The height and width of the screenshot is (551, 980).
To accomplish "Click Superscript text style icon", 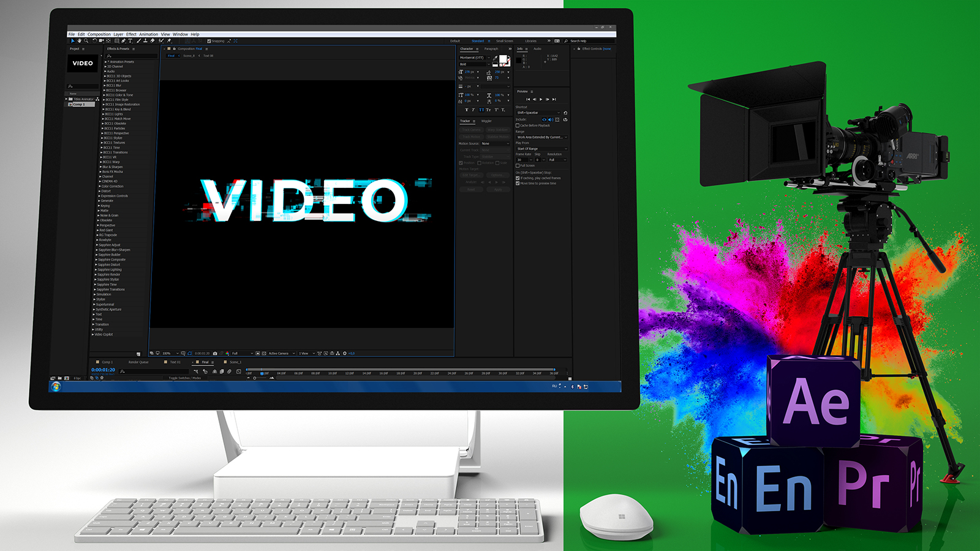I will 496,110.
